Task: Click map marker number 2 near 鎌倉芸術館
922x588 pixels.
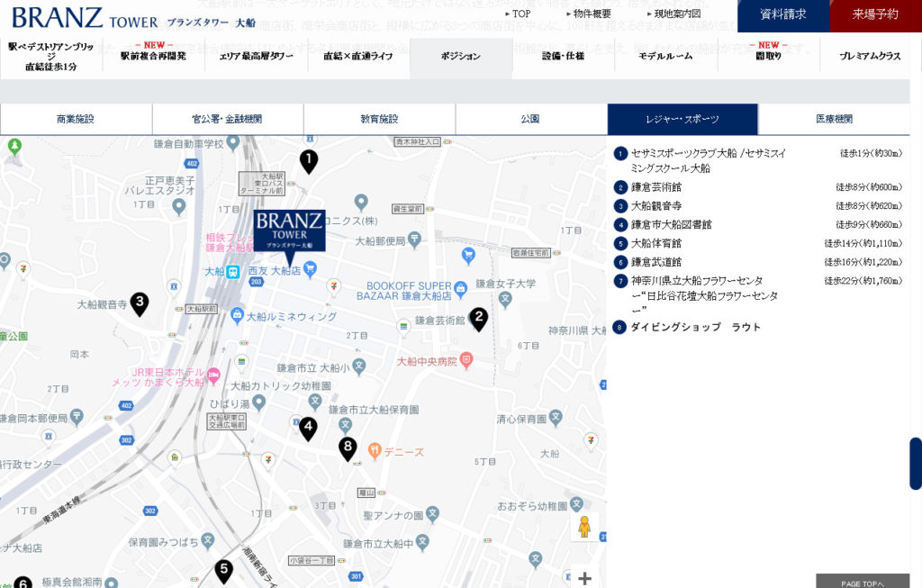Action: (x=479, y=320)
